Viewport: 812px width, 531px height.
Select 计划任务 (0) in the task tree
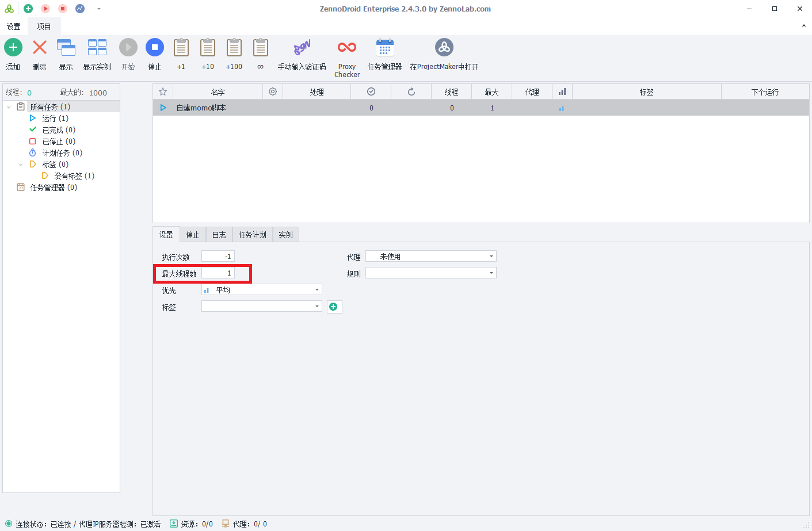coord(62,153)
